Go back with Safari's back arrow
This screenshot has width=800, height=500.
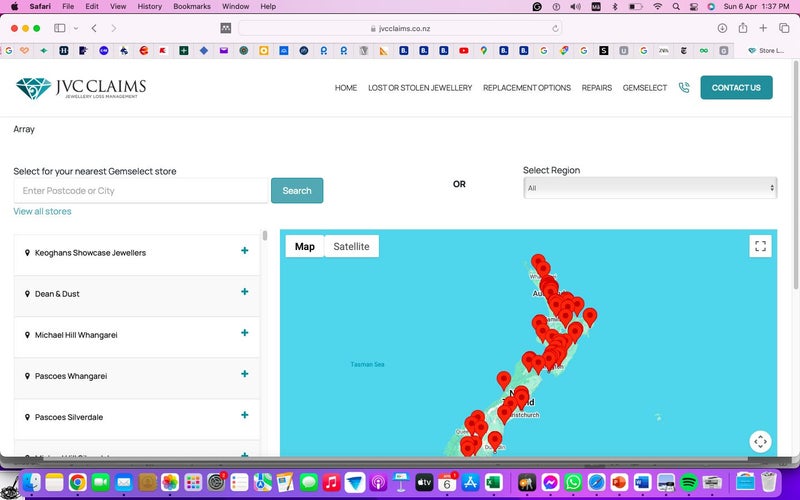[x=94, y=28]
